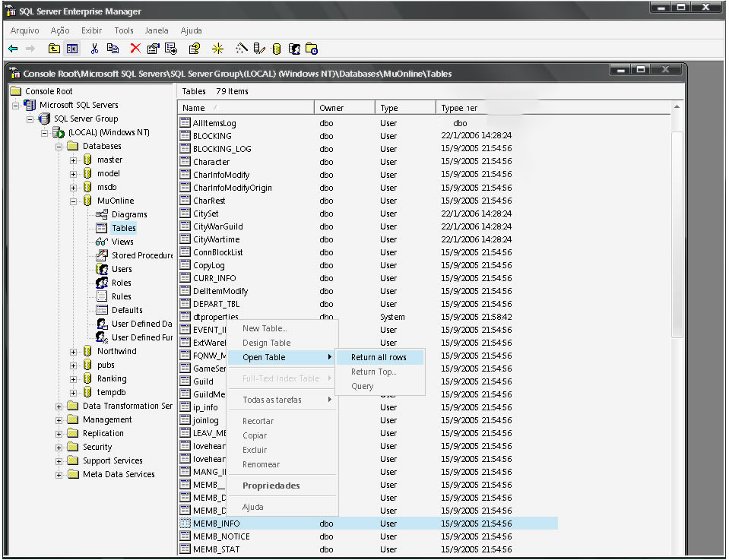Choose Return all rows from the submenu
This screenshot has height=560, width=729.
pos(379,357)
